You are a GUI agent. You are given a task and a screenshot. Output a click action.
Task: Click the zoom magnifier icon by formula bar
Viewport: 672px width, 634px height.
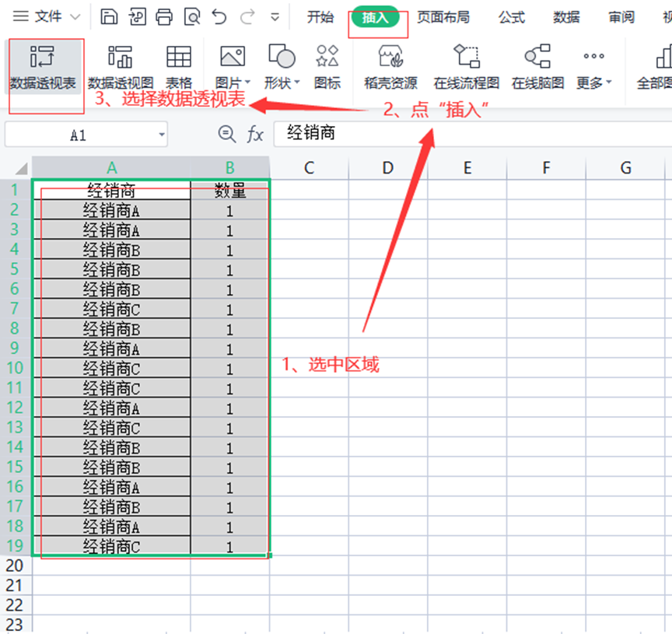point(226,134)
